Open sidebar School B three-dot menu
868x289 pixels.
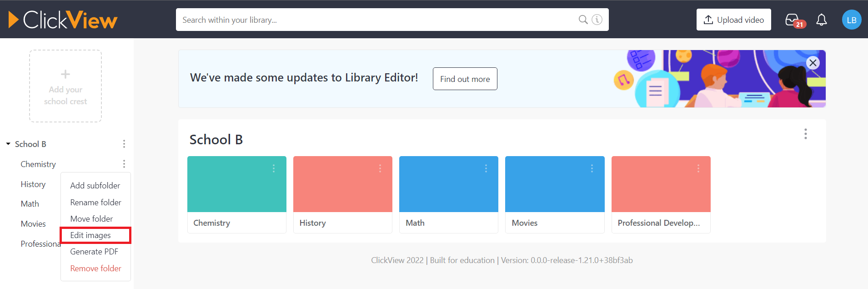(x=124, y=144)
